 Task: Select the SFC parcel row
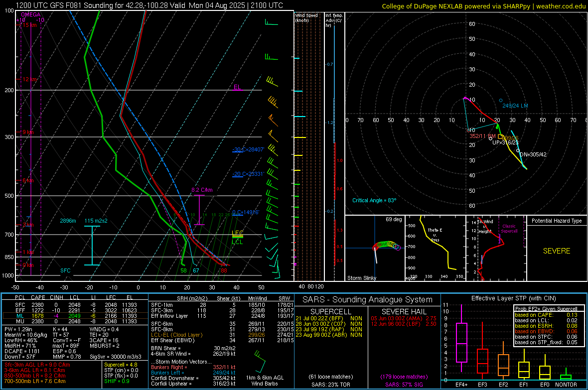75,305
